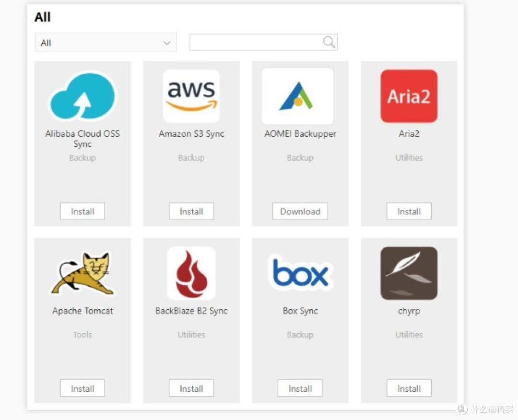The width and height of the screenshot is (518, 420).
Task: Click the Utilities label under BackBlaze B2 Sync
Action: click(191, 335)
